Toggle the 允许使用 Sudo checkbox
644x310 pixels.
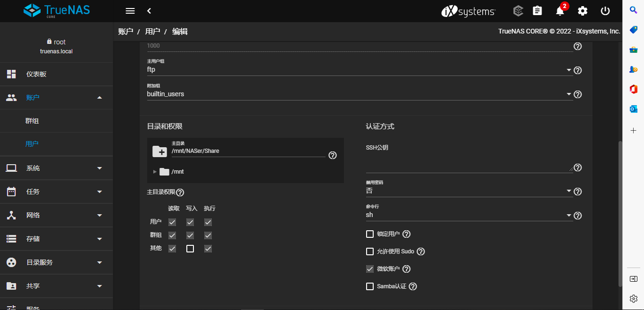point(370,251)
